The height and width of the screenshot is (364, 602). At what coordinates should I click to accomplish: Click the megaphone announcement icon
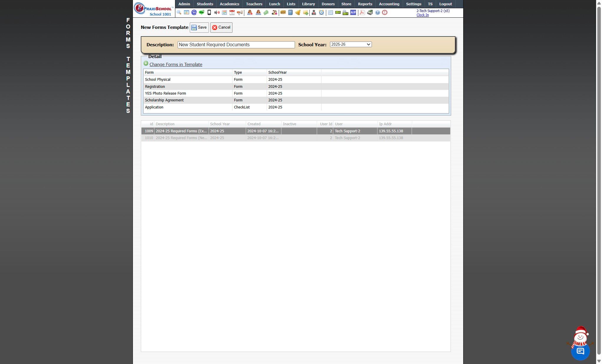click(240, 12)
